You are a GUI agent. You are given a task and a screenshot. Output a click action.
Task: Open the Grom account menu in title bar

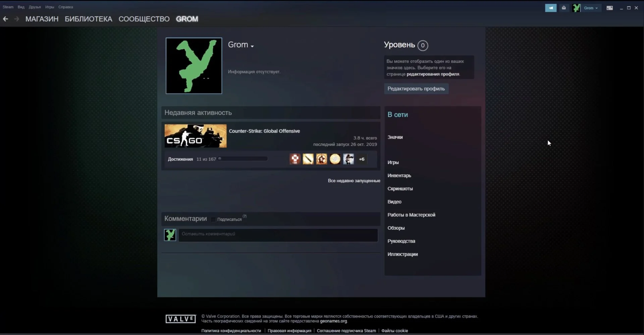coord(590,8)
